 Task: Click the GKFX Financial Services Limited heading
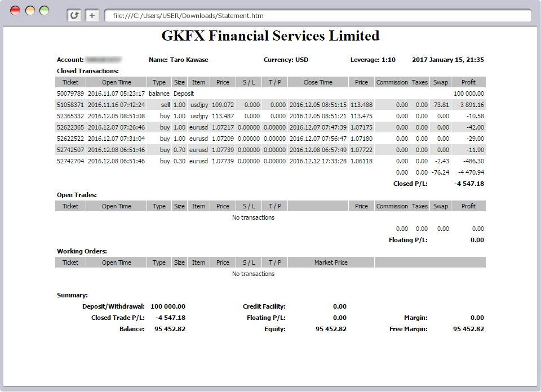point(270,36)
